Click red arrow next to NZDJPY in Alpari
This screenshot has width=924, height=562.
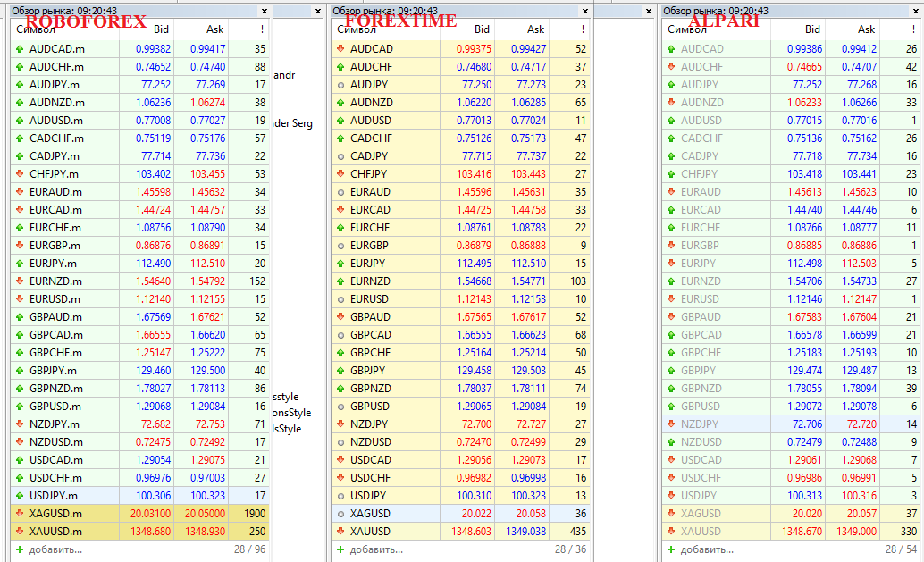click(670, 424)
